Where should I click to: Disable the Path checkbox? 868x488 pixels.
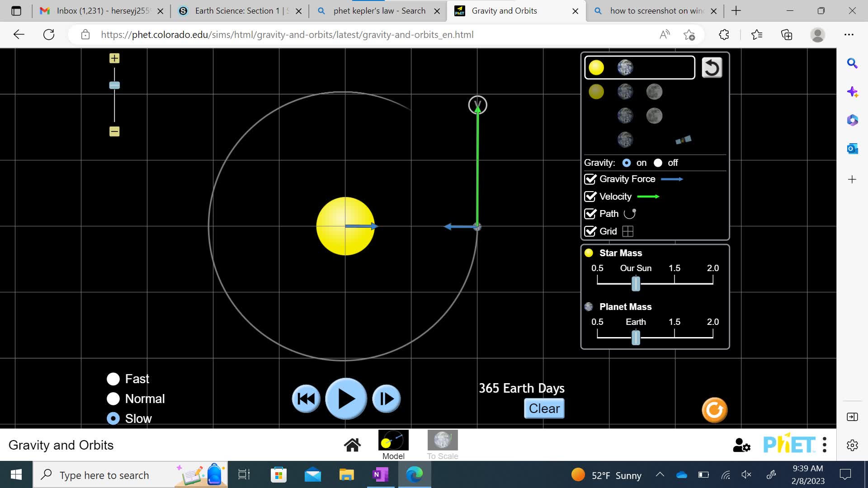590,214
